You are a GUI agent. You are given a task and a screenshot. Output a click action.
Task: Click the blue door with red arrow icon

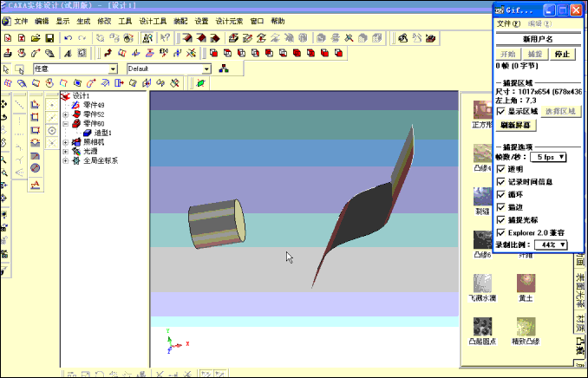point(119,83)
